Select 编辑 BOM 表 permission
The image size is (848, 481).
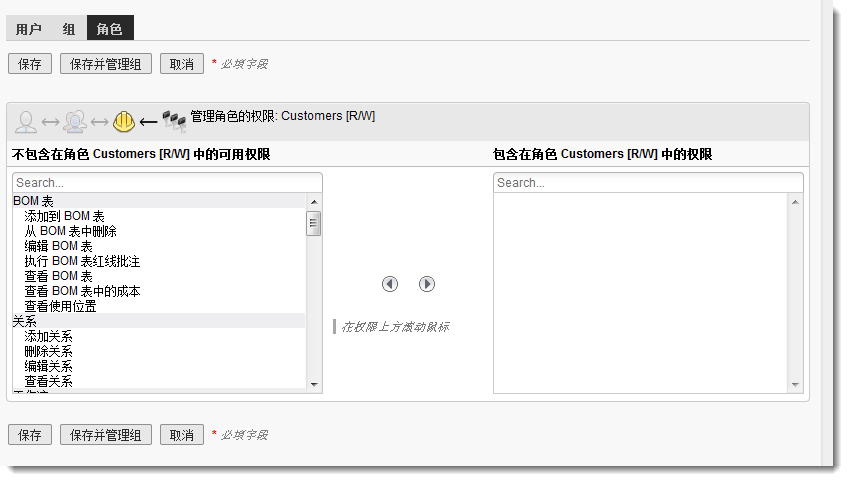tap(58, 246)
